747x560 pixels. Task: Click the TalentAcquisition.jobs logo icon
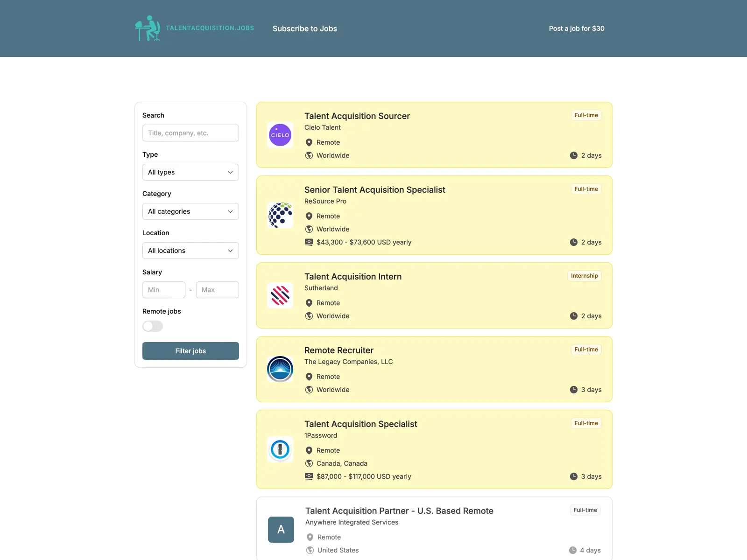coord(148,28)
